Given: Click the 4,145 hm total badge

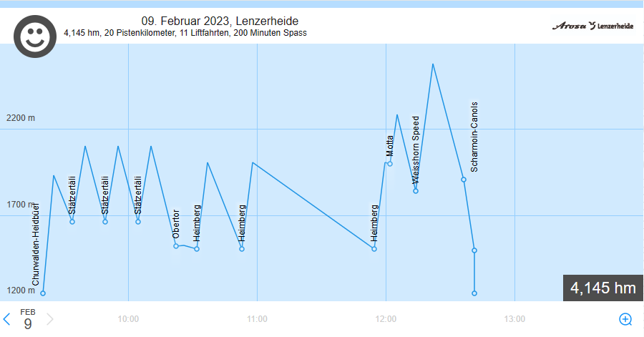Looking at the screenshot, I should tap(602, 288).
